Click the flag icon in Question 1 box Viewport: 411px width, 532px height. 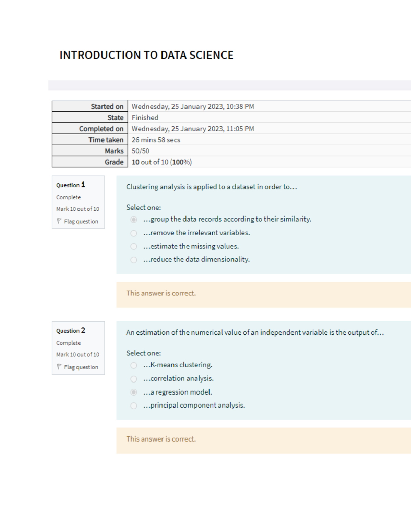coord(59,221)
